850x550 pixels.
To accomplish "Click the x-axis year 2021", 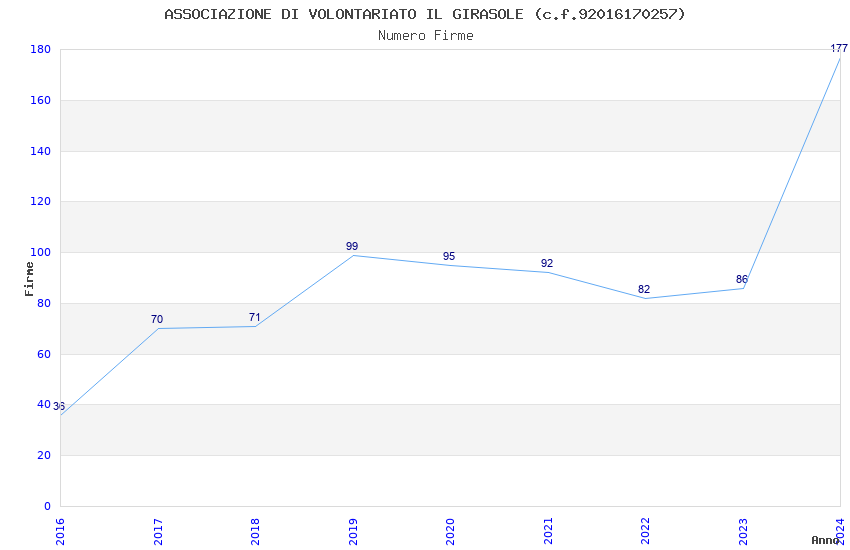I will pos(548,532).
